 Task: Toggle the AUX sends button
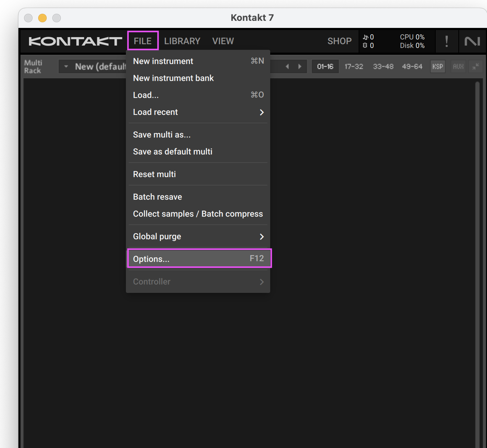[458, 66]
